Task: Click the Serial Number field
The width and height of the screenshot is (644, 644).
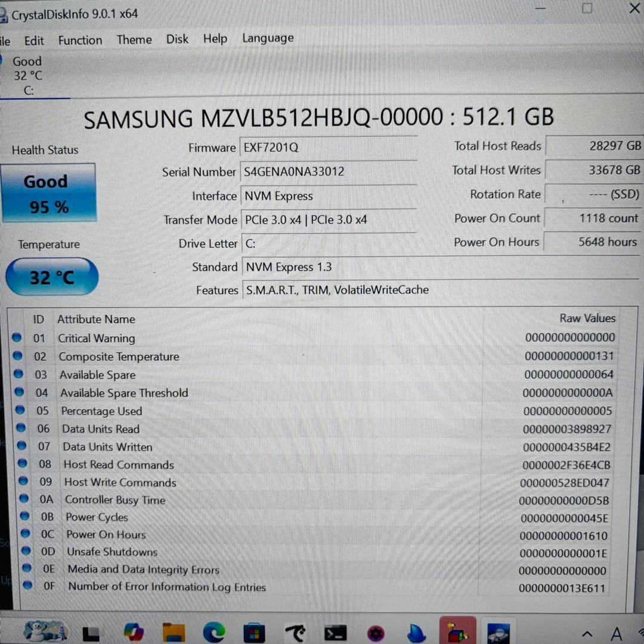Action: click(328, 171)
